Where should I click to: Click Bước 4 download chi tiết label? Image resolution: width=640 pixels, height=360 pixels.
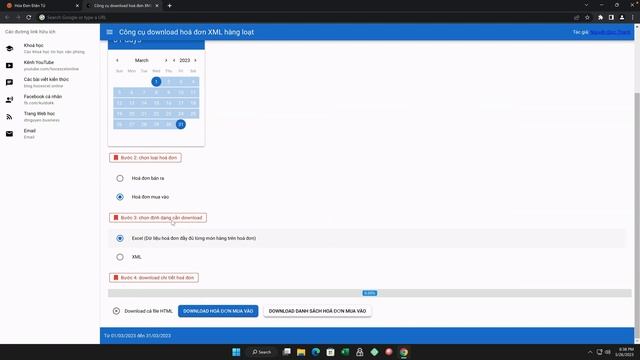point(154,278)
